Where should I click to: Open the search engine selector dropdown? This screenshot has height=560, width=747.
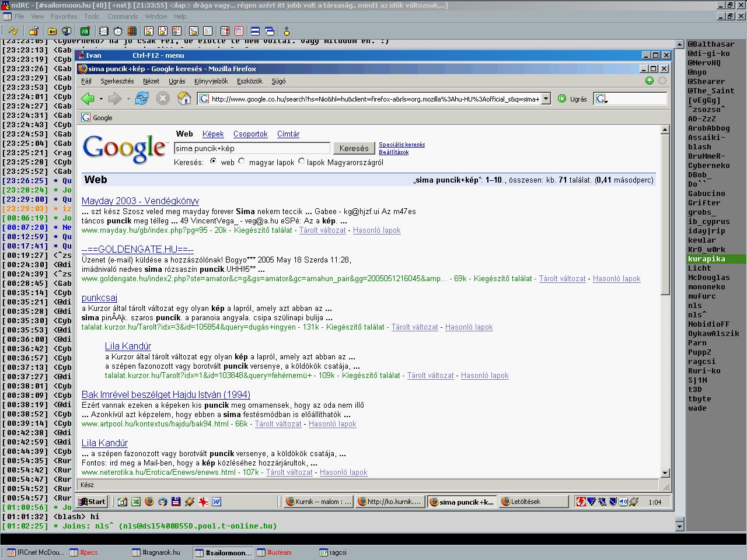(602, 99)
